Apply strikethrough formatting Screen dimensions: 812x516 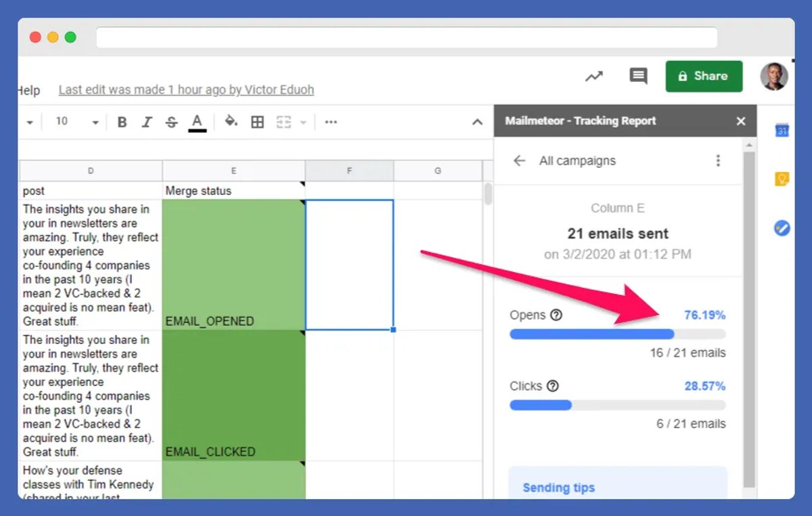(172, 122)
